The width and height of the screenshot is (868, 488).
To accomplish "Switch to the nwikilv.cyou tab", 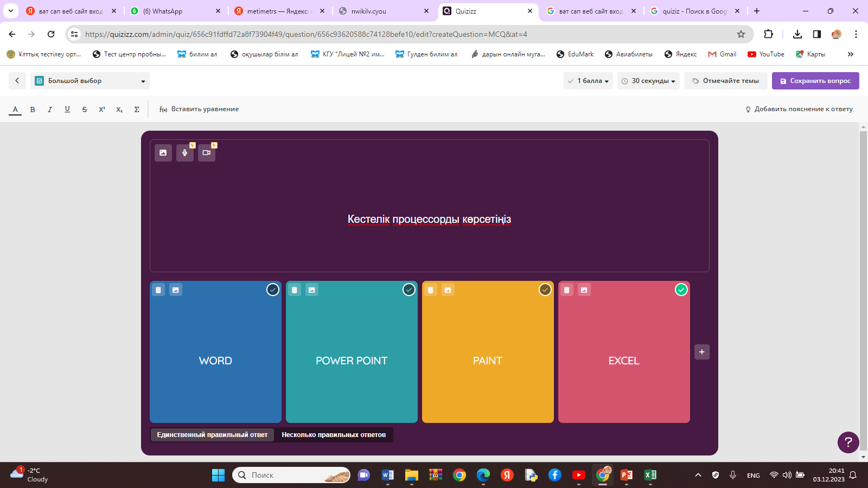I will coord(384,11).
